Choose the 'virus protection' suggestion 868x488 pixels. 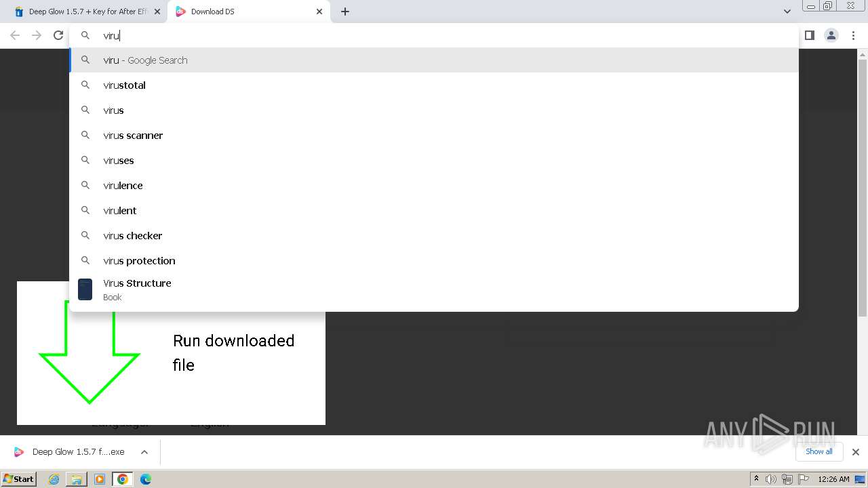click(x=434, y=261)
